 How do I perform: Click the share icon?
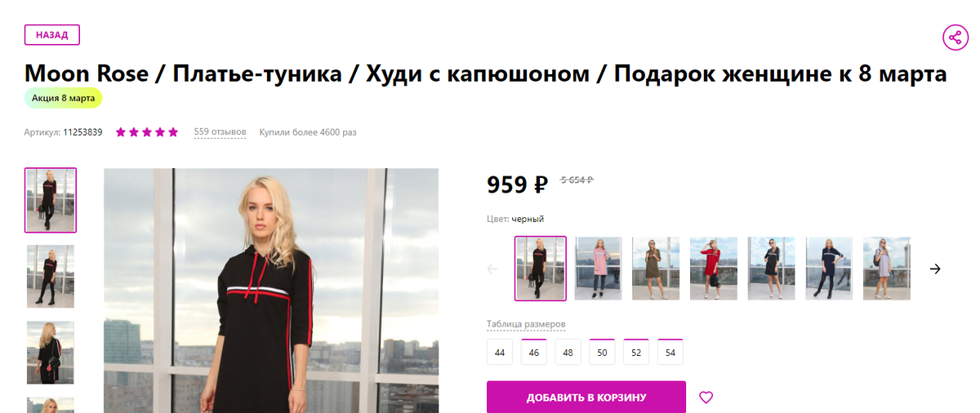[x=955, y=37]
